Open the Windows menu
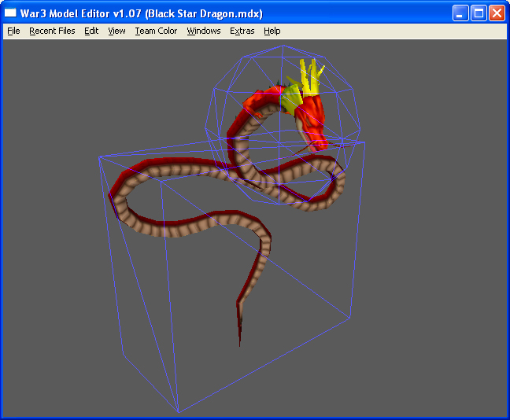Screen dimensions: 510x420 point(204,31)
